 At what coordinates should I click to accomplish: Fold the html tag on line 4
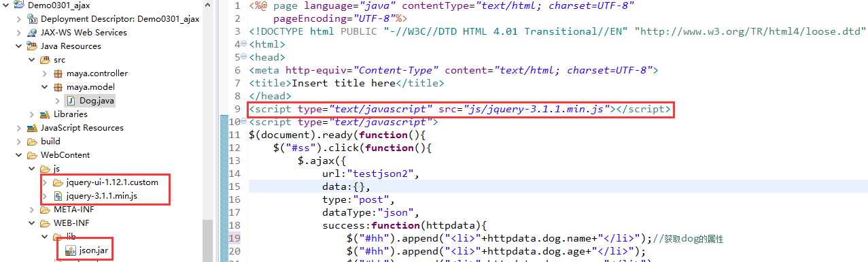(x=244, y=44)
